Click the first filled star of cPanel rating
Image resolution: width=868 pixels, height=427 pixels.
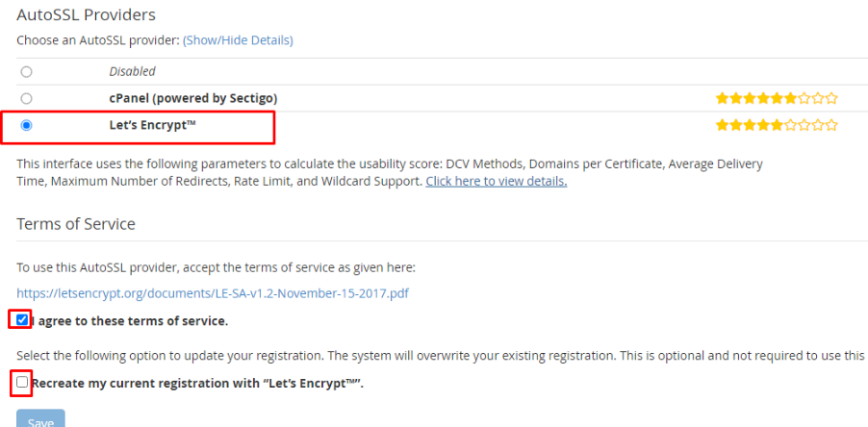point(722,99)
